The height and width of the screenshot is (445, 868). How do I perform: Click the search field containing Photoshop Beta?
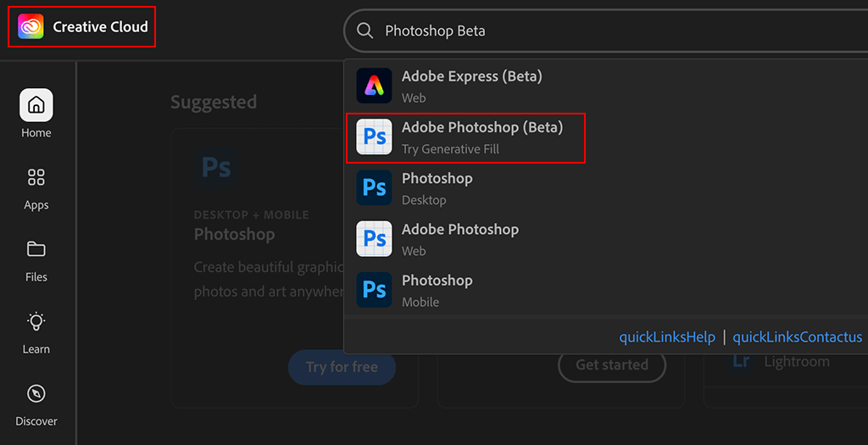coord(593,31)
